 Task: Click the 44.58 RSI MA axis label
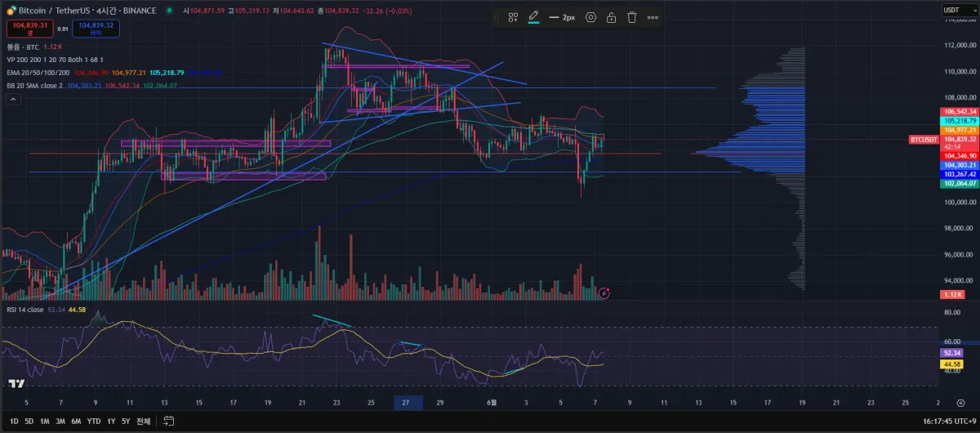click(951, 364)
